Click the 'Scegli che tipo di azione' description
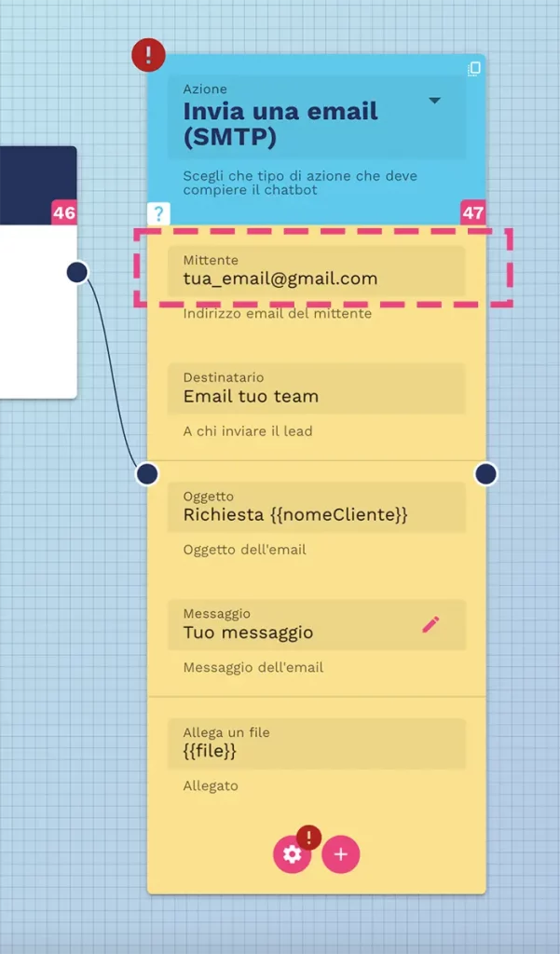 [300, 183]
